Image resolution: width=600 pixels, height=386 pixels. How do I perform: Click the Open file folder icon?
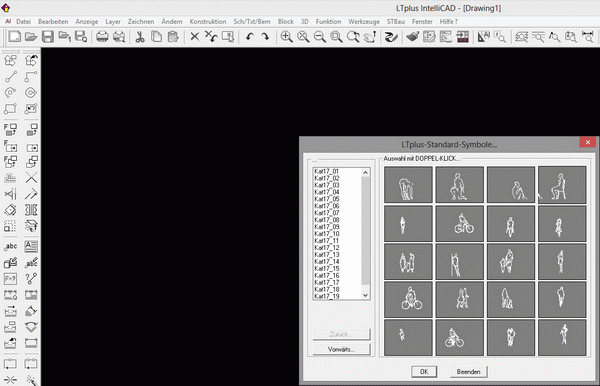click(x=31, y=37)
